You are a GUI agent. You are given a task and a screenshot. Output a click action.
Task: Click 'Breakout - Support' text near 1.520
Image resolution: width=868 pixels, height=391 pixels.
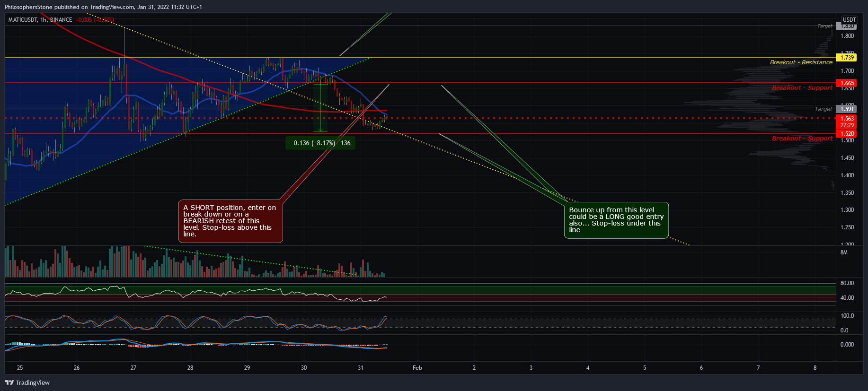point(802,139)
